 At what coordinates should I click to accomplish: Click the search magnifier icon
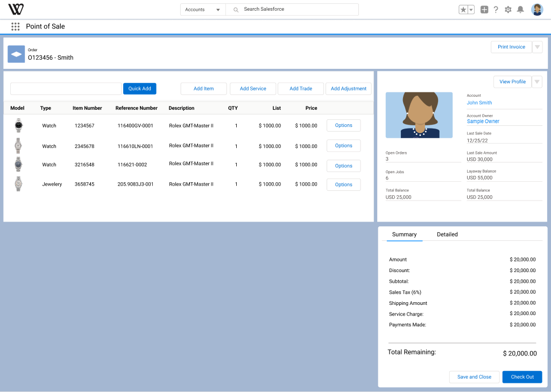[236, 10]
